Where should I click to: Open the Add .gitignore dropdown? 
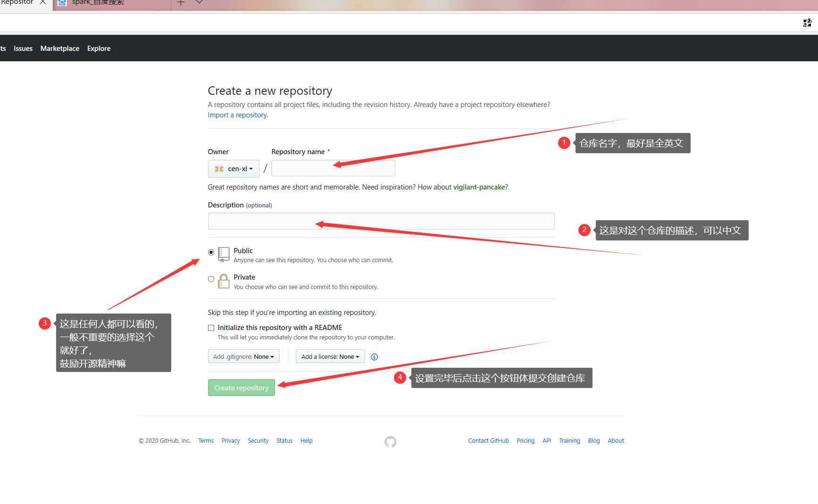pyautogui.click(x=243, y=356)
